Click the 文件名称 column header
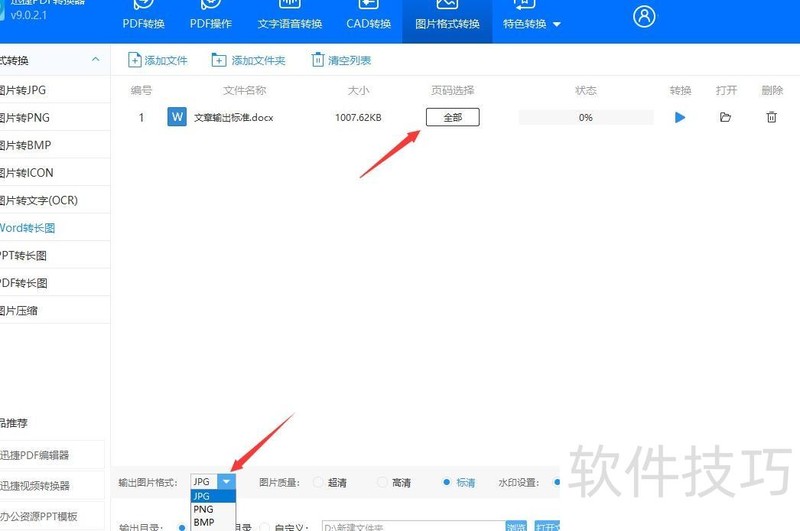The width and height of the screenshot is (800, 531). (x=244, y=90)
